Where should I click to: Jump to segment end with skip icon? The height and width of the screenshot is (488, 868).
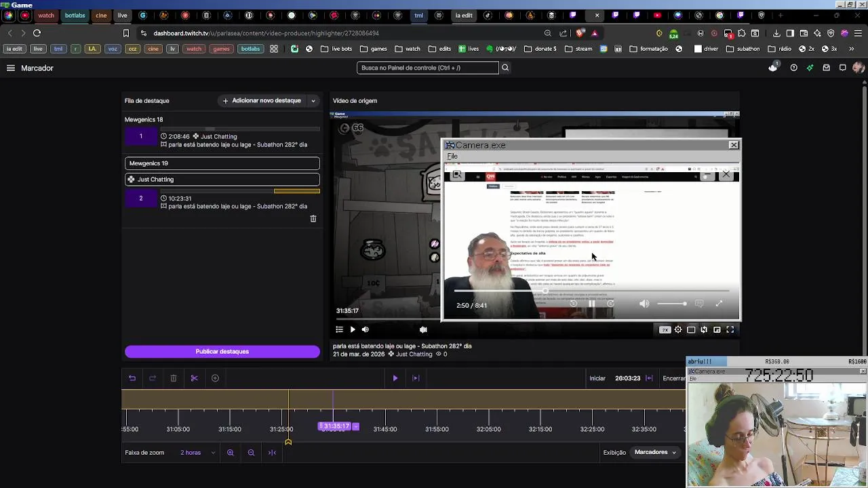[416, 378]
